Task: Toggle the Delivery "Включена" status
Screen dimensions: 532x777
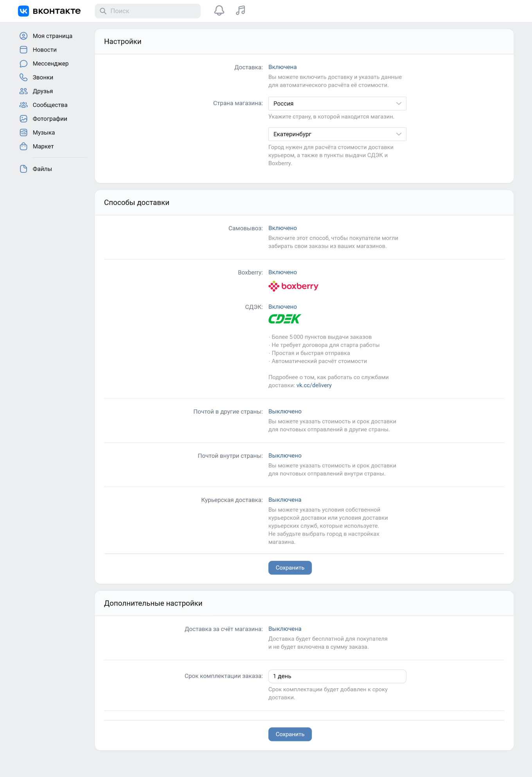Action: coord(282,67)
